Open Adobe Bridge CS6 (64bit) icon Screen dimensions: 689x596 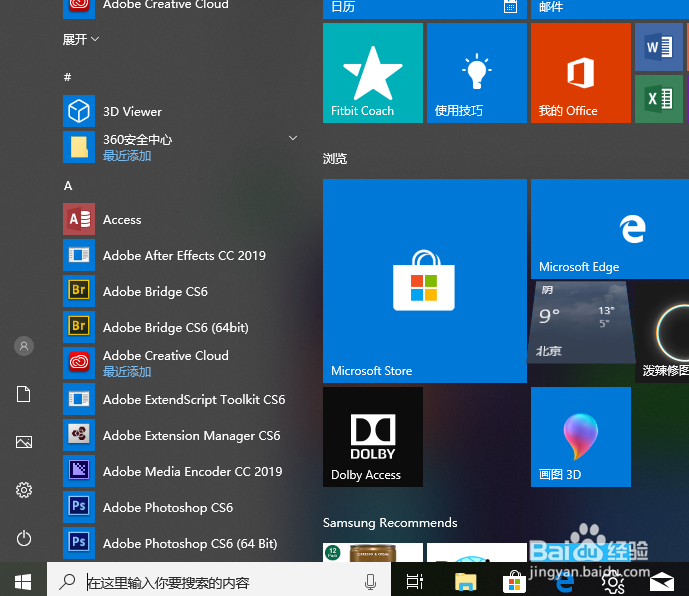point(79,327)
